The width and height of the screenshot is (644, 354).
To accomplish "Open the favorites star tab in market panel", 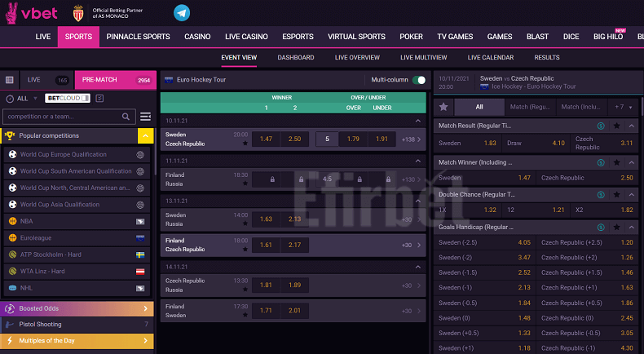I will (443, 107).
